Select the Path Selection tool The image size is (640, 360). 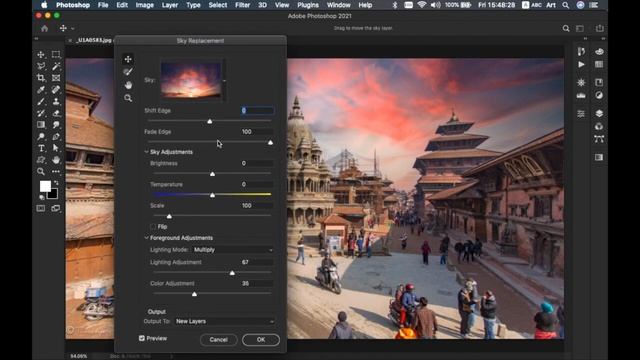click(56, 148)
